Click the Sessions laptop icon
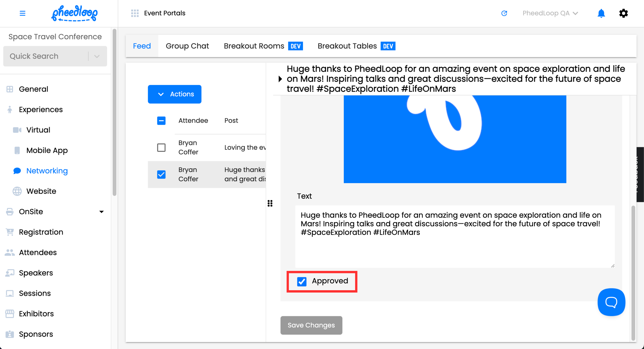Screen dimensions: 644x349 [x=10, y=293]
